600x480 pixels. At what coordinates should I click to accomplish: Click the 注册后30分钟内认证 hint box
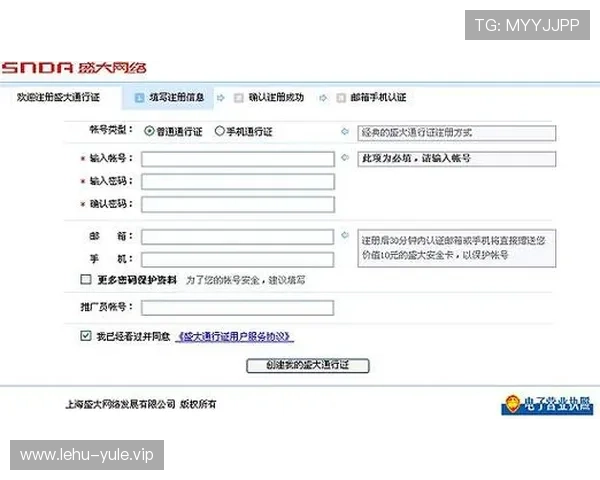pos(457,248)
